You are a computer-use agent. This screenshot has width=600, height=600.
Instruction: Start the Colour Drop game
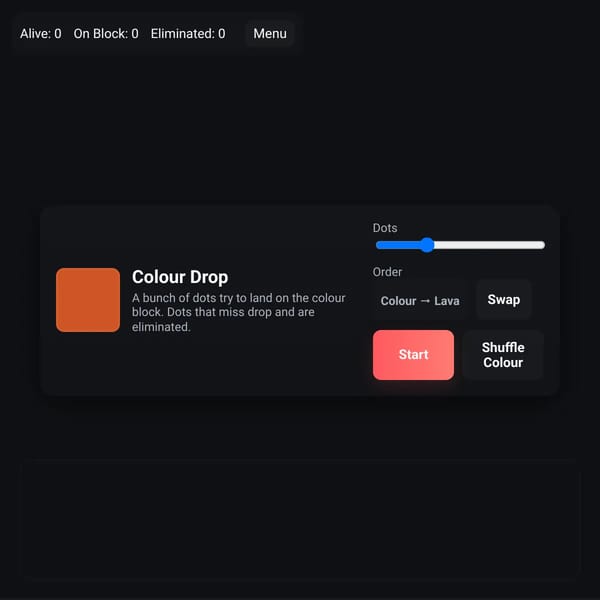413,355
